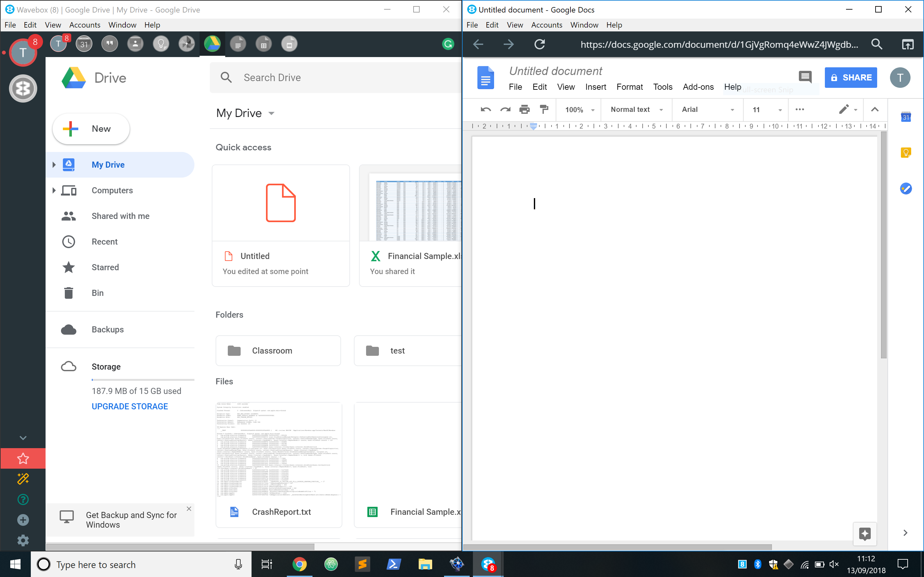Select the Google Sheets account in Wavebox toolbar
Viewport: 924px width, 577px height.
click(x=263, y=44)
